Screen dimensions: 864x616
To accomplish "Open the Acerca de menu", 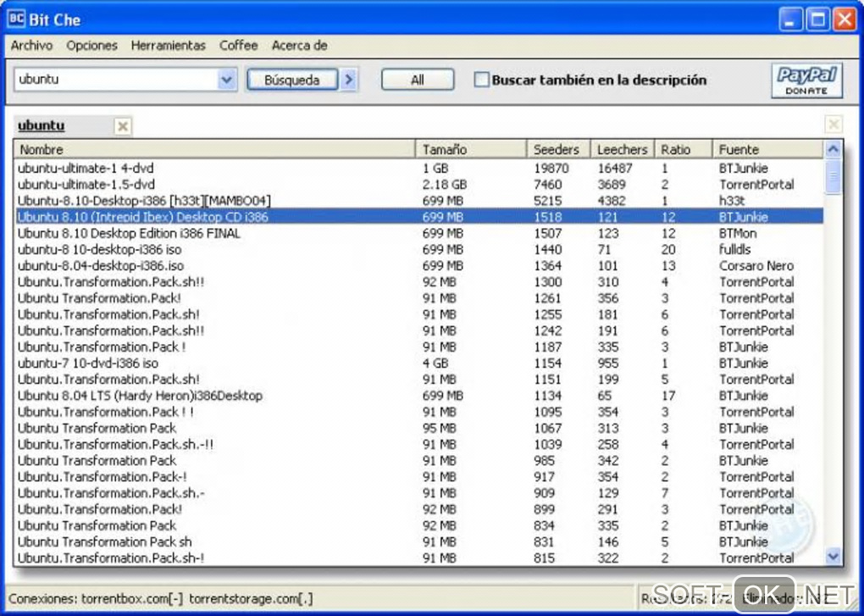I will coord(299,45).
